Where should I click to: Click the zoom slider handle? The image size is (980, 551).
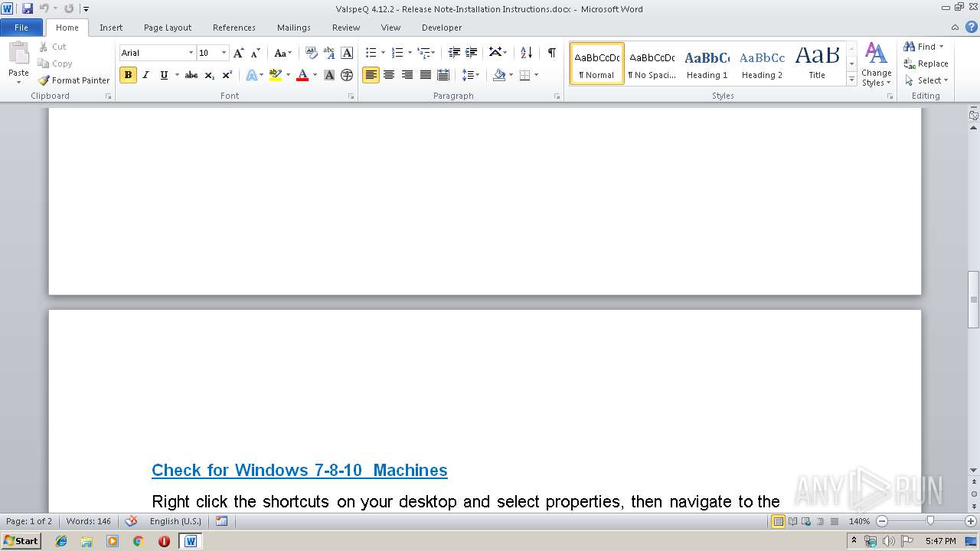[930, 521]
